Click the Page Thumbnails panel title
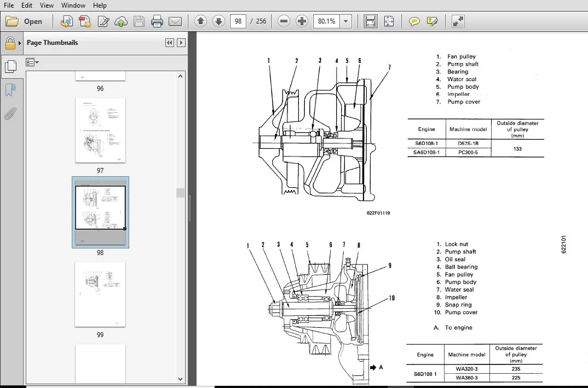This screenshot has height=388, width=588. tap(52, 43)
